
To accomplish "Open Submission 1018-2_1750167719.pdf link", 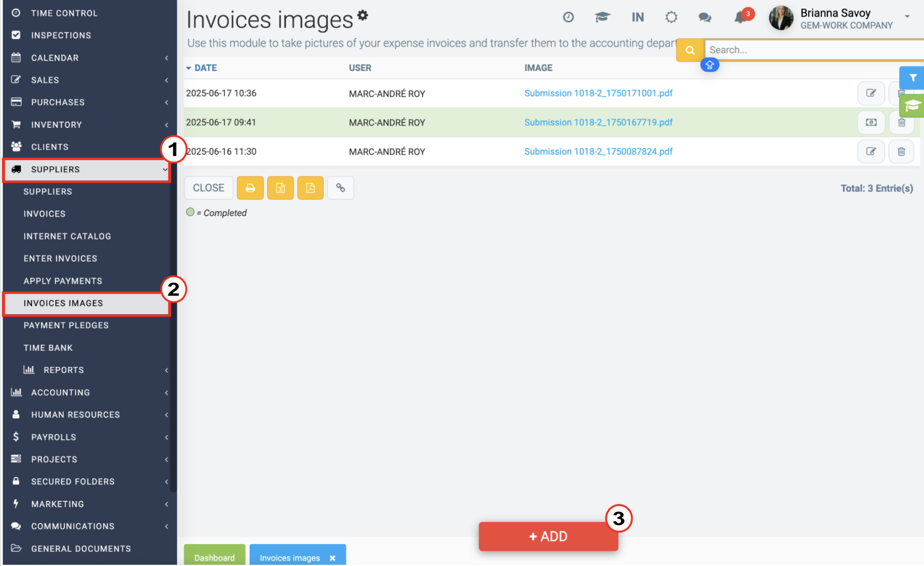I will pyautogui.click(x=598, y=122).
